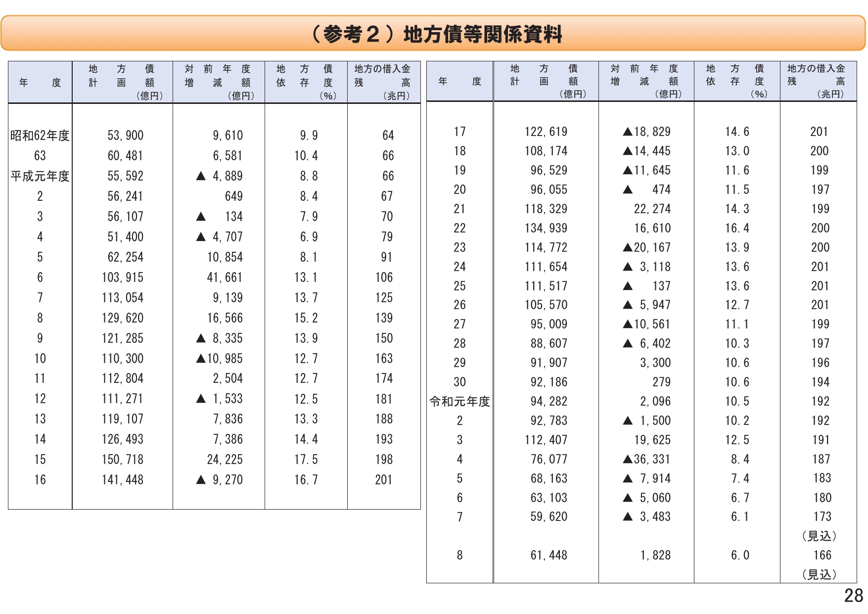This screenshot has width=868, height=614.
Task: Click the （見込） note under 166
Action: (x=819, y=575)
